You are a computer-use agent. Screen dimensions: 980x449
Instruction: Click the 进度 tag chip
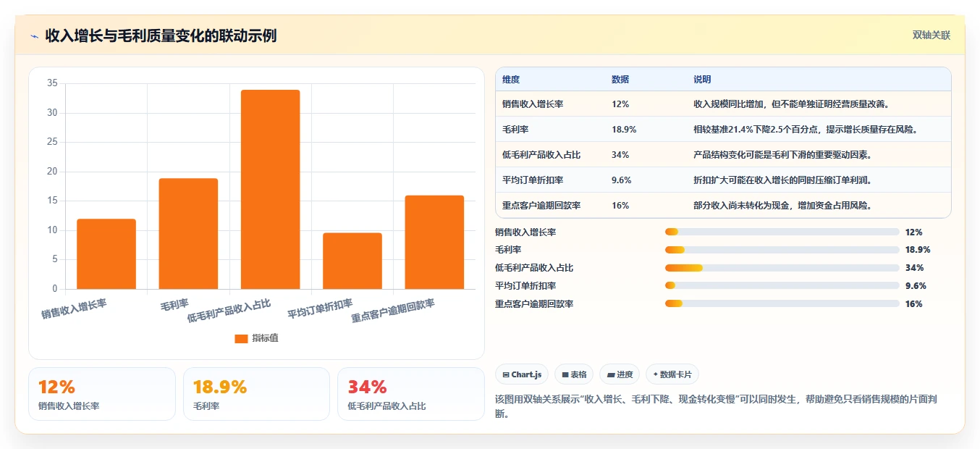620,374
